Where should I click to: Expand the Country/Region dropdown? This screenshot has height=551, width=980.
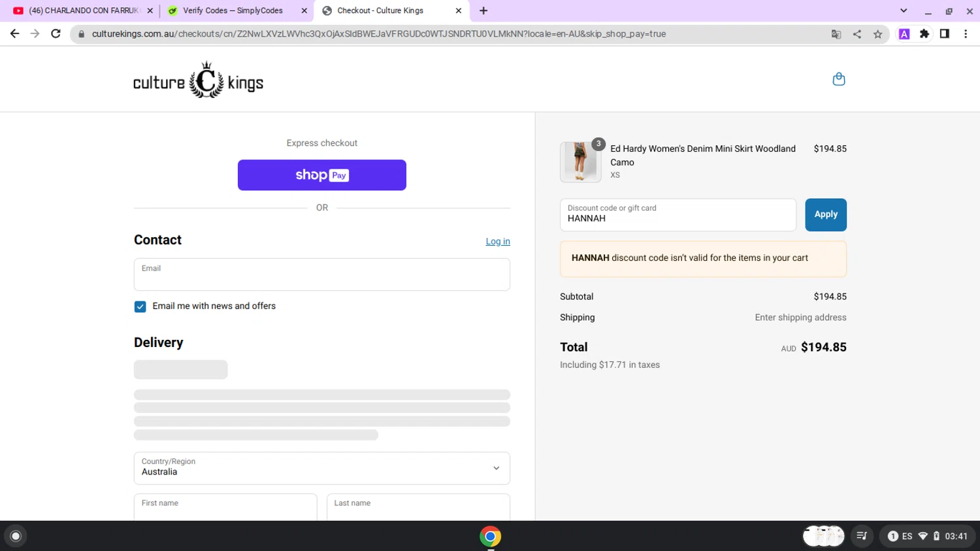(x=321, y=468)
